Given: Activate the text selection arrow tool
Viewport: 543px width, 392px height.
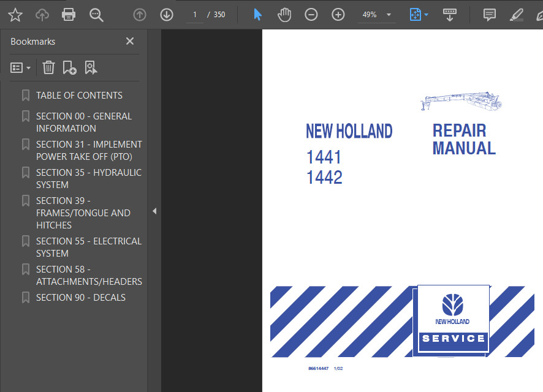Looking at the screenshot, I should 257,14.
